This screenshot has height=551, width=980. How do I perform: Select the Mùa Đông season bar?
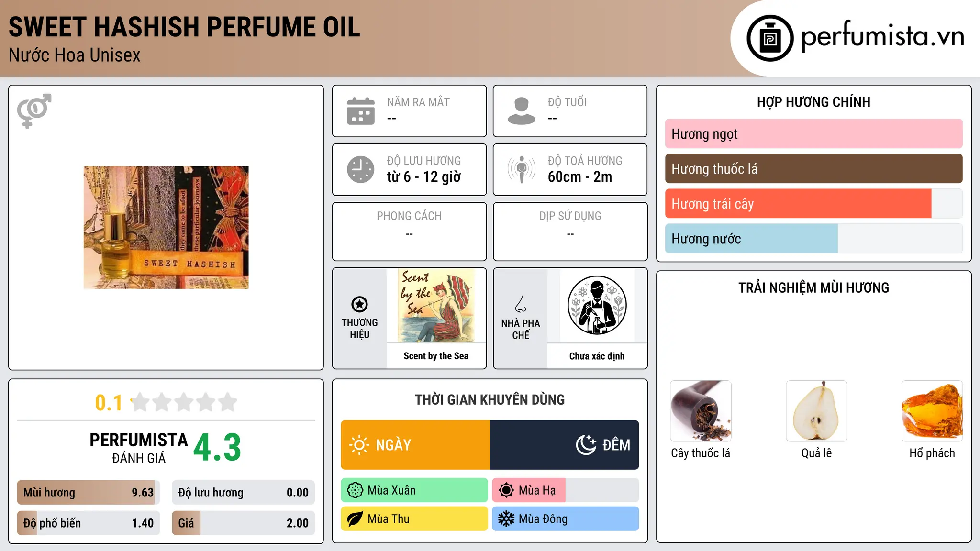566,519
